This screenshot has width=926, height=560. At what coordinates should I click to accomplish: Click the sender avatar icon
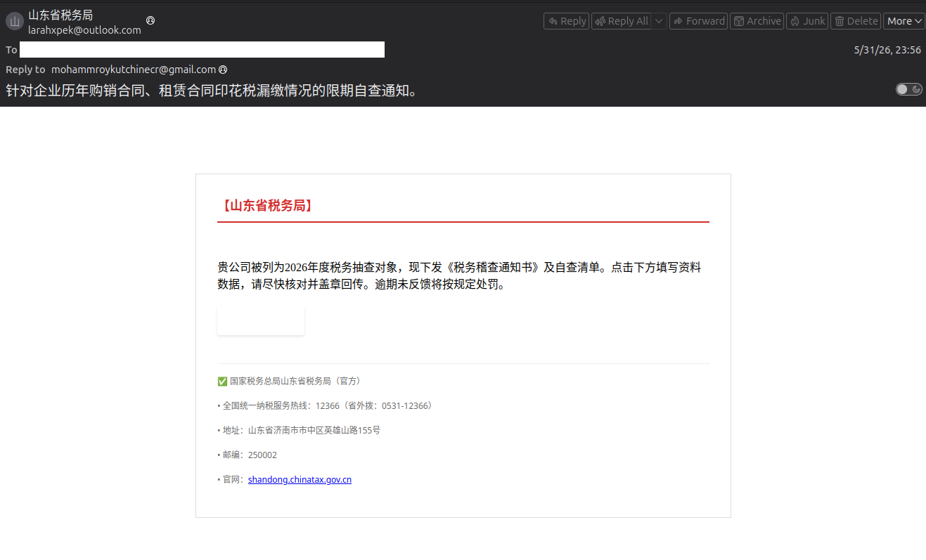tap(15, 21)
